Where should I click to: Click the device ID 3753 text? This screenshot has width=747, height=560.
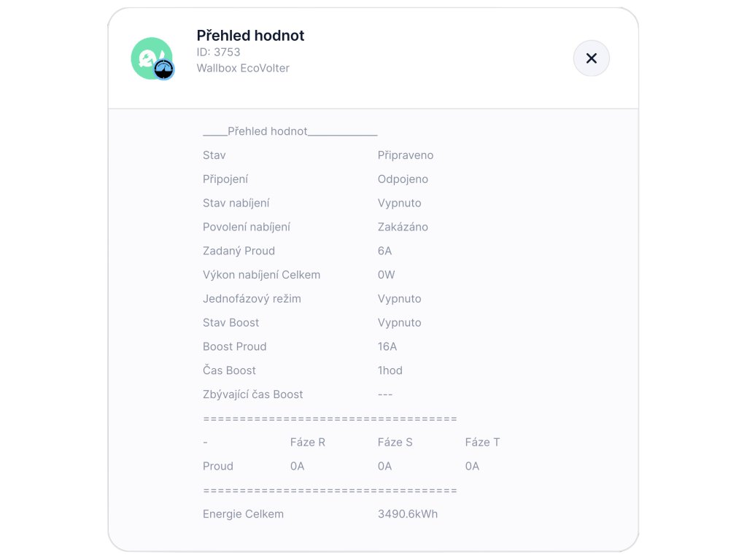click(218, 52)
